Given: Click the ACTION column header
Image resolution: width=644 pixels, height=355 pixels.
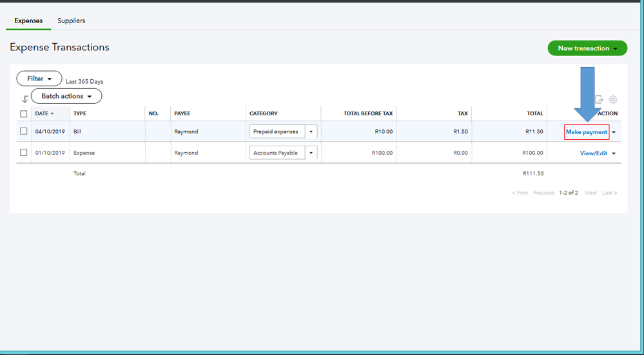Looking at the screenshot, I should tap(607, 113).
